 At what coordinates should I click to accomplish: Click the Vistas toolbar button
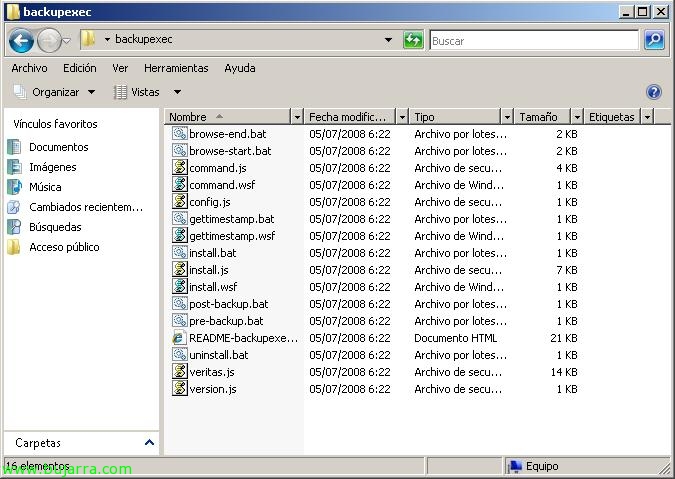[x=137, y=92]
